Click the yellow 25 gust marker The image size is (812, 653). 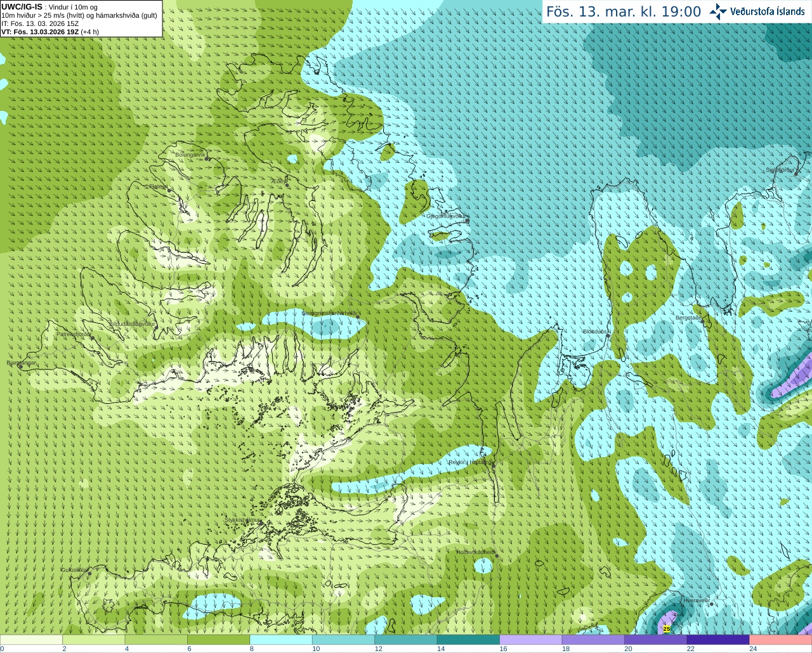(666, 629)
